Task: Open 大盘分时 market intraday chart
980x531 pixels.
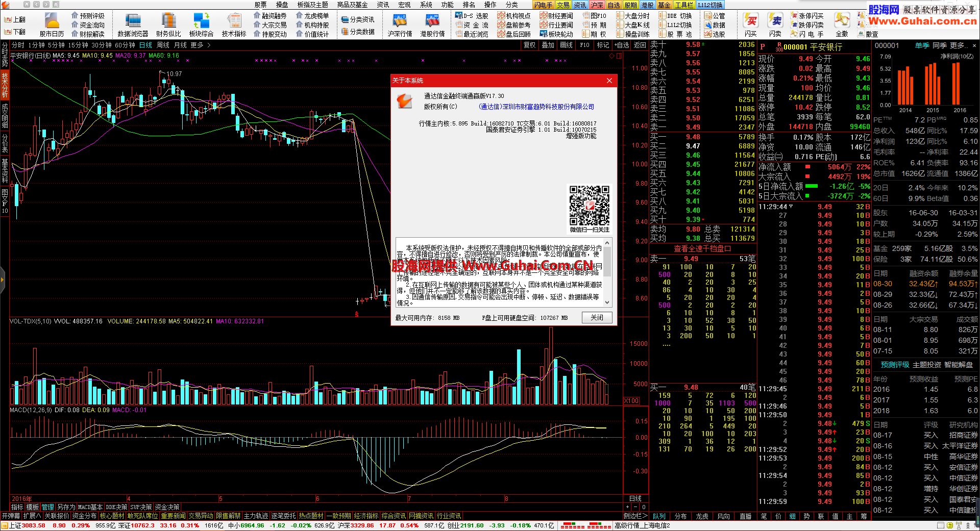Action: pos(633,16)
